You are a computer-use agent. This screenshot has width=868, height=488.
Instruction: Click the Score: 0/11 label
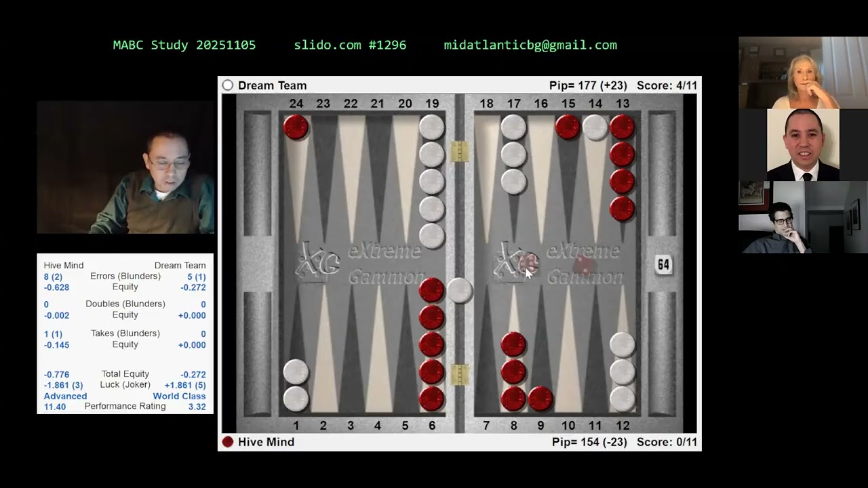(x=667, y=442)
